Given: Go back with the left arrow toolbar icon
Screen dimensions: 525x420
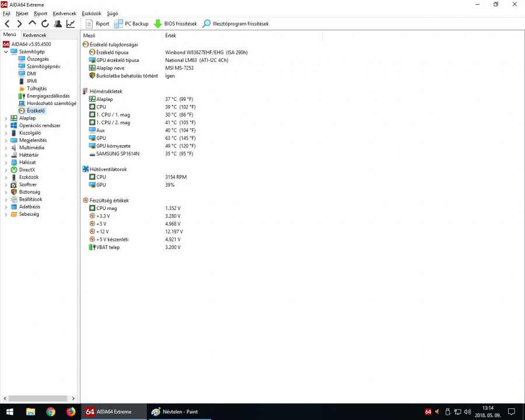Looking at the screenshot, I should tap(8, 24).
